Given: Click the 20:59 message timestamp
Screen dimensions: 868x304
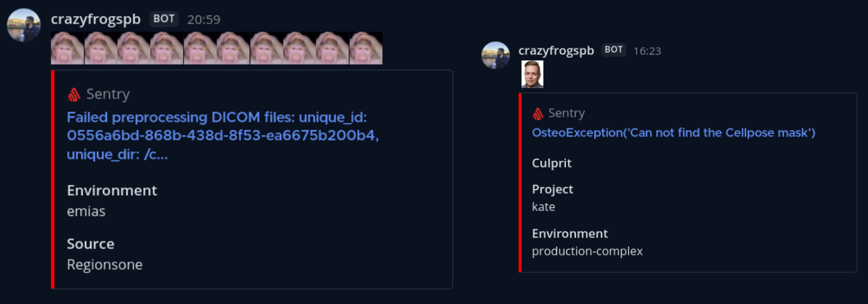Looking at the screenshot, I should click(204, 20).
